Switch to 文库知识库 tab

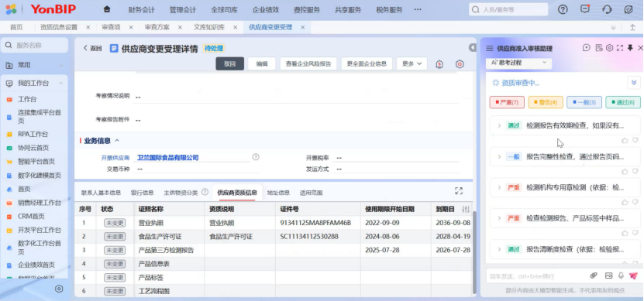coord(209,27)
